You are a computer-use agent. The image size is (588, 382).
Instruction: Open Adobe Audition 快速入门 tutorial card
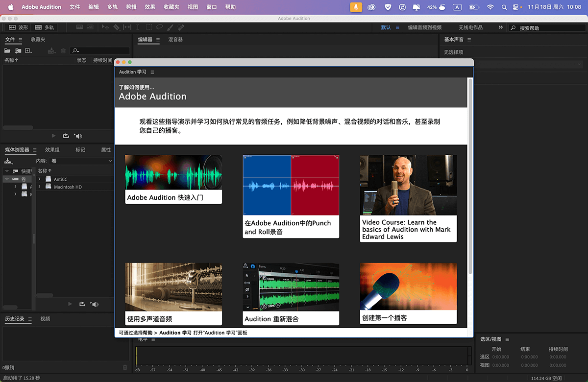tap(173, 179)
